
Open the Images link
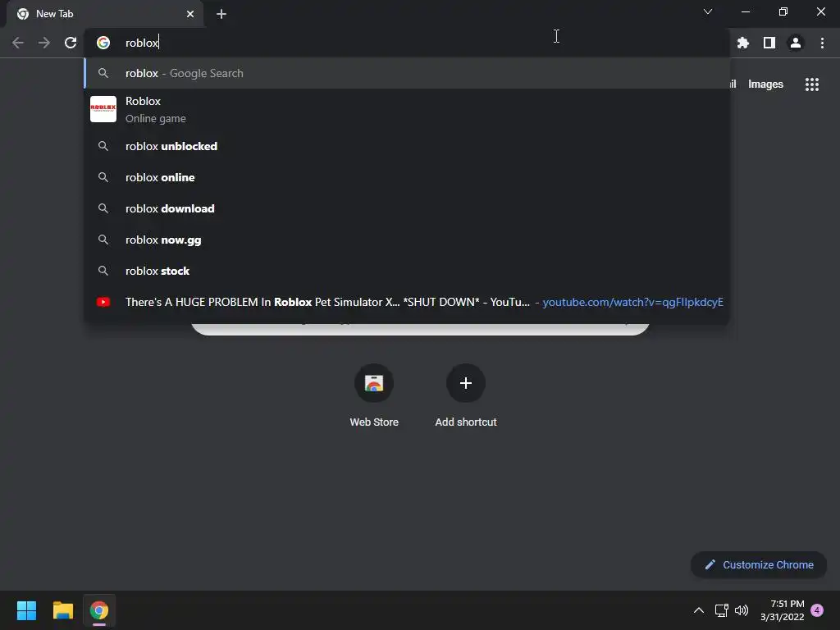[765, 84]
